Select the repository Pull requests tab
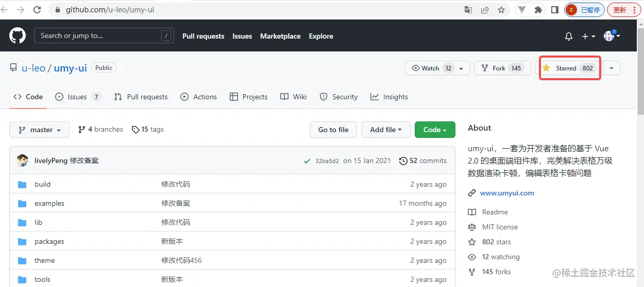Screen dimensions: 644x287 click(141, 97)
